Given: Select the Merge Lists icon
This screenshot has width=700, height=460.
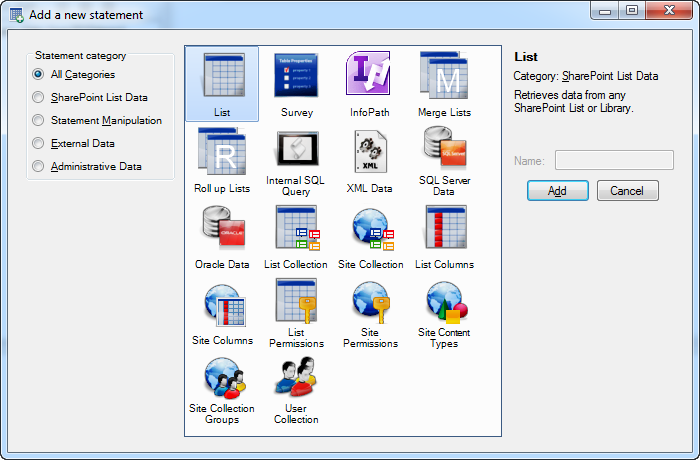Looking at the screenshot, I should [444, 78].
